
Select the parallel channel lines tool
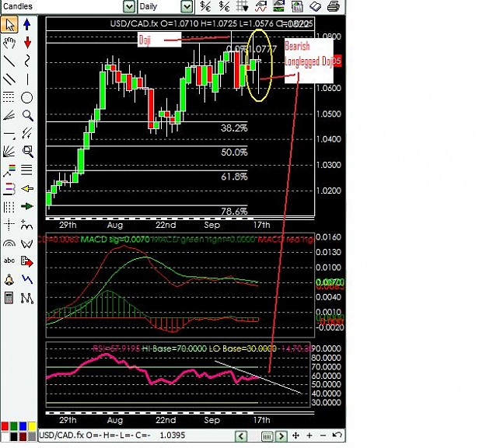click(9, 79)
